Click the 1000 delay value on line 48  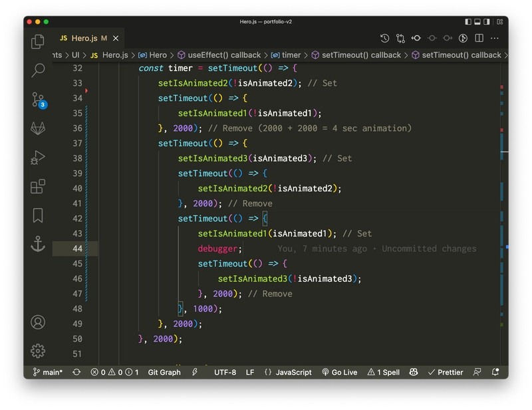pos(203,308)
